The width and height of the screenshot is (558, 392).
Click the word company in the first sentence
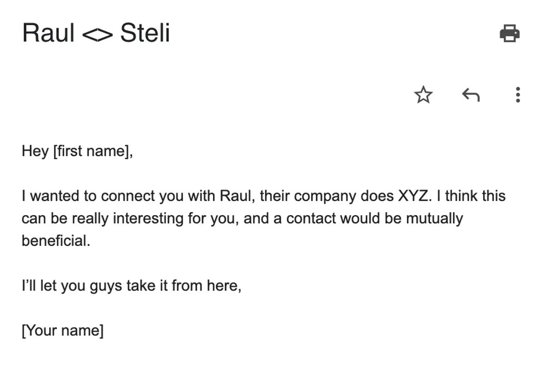[x=325, y=196]
